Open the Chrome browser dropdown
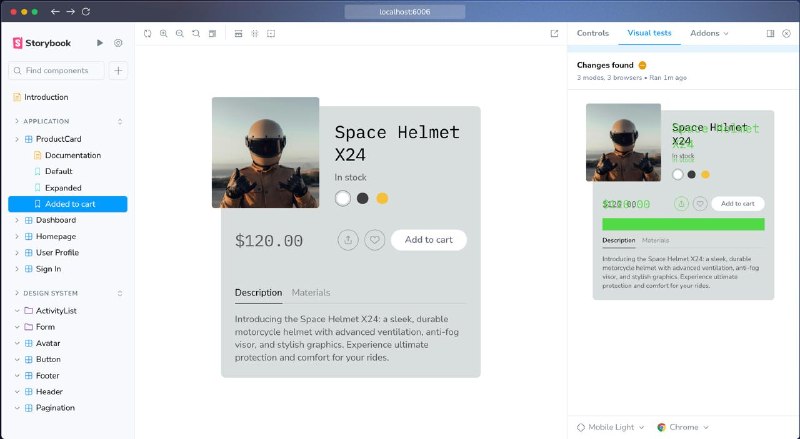 coord(683,427)
